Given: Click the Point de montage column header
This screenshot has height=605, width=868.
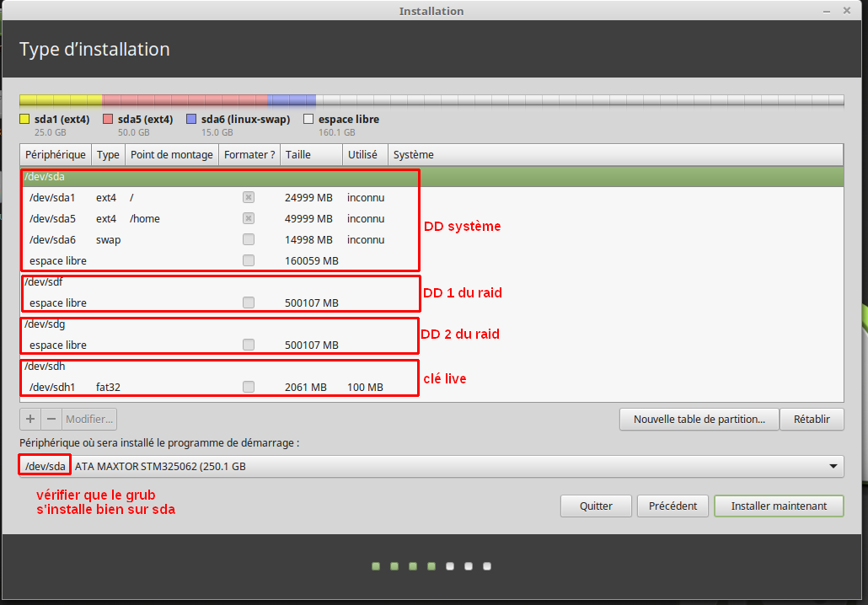Looking at the screenshot, I should pyautogui.click(x=171, y=155).
